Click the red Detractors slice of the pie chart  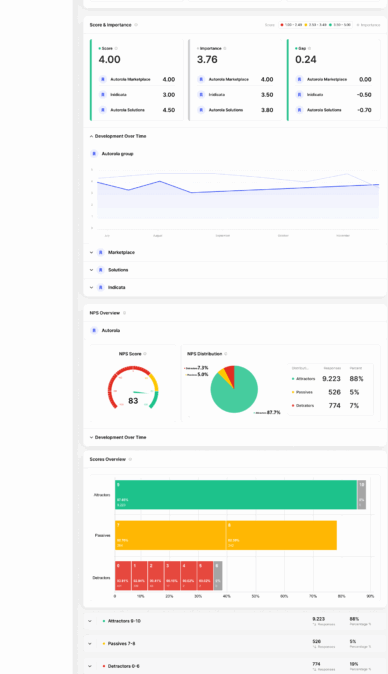(230, 374)
